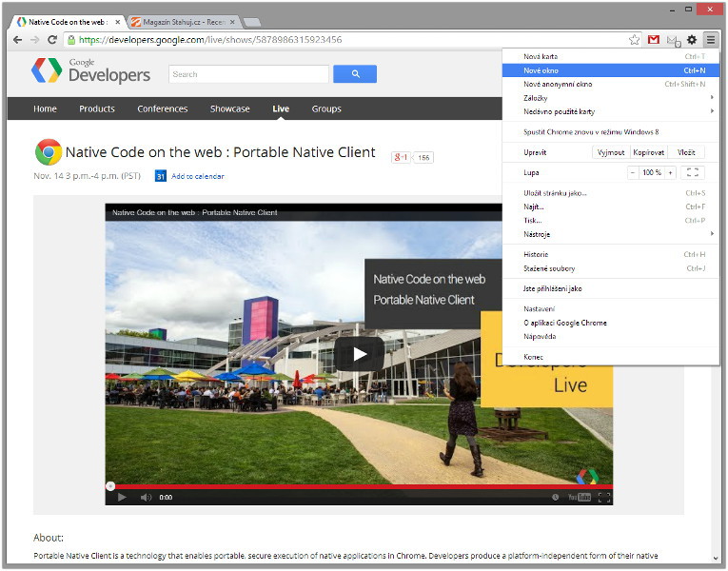
Task: Choose Konec to quit Chrome
Action: pos(611,357)
